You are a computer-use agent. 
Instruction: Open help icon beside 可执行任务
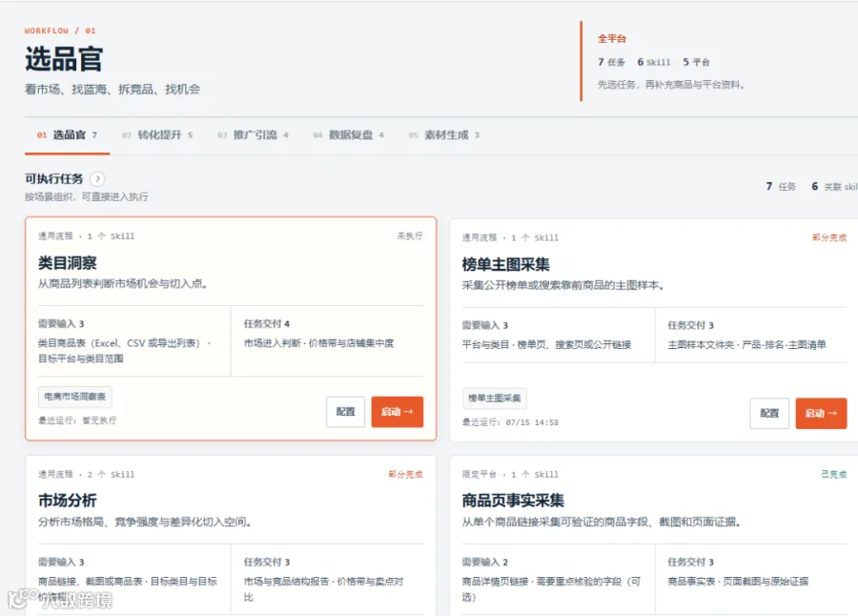[x=97, y=179]
